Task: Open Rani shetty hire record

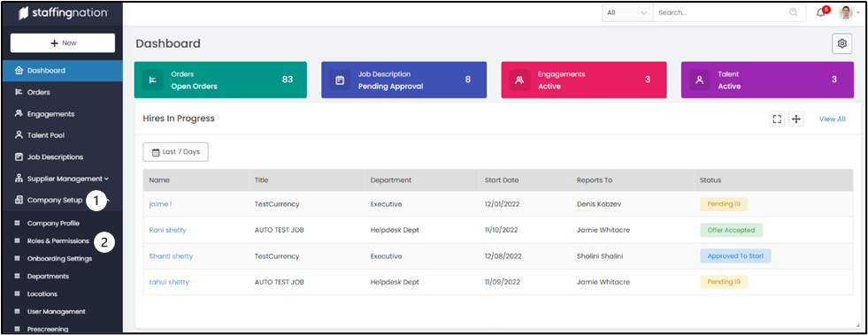Action: click(x=168, y=230)
